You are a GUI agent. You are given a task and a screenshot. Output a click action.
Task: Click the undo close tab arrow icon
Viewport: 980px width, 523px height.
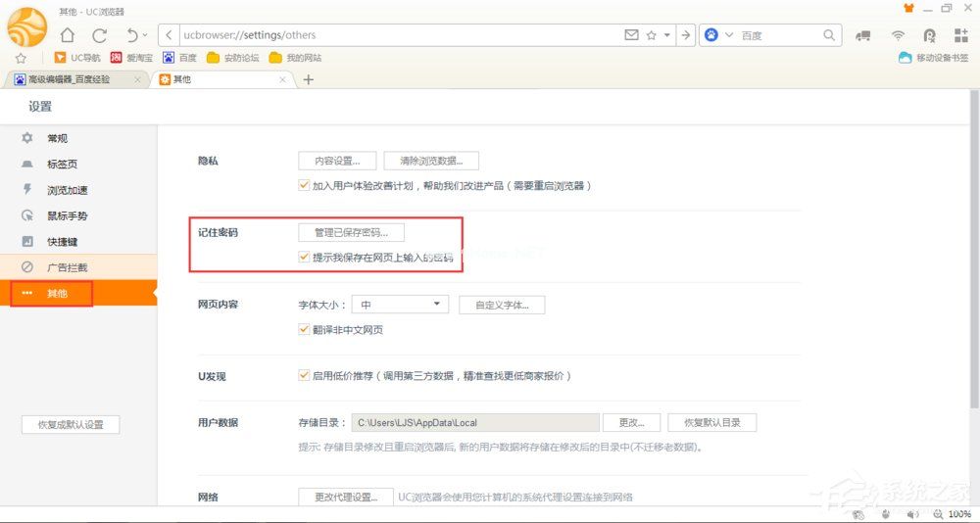tap(132, 35)
